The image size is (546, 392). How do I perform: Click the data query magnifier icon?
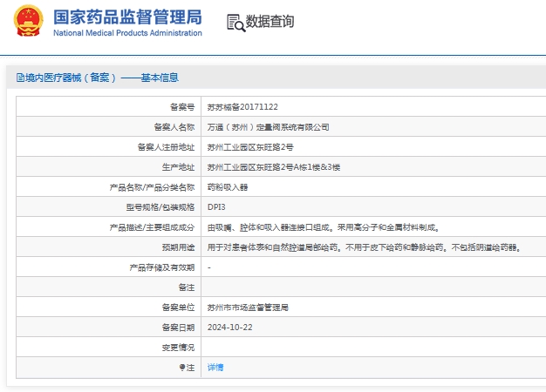coord(236,23)
